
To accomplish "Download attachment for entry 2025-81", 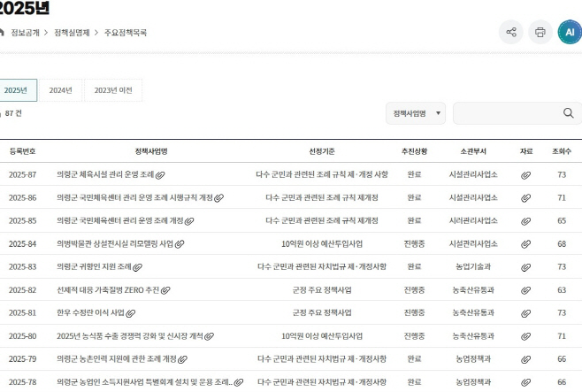I will [x=525, y=313].
